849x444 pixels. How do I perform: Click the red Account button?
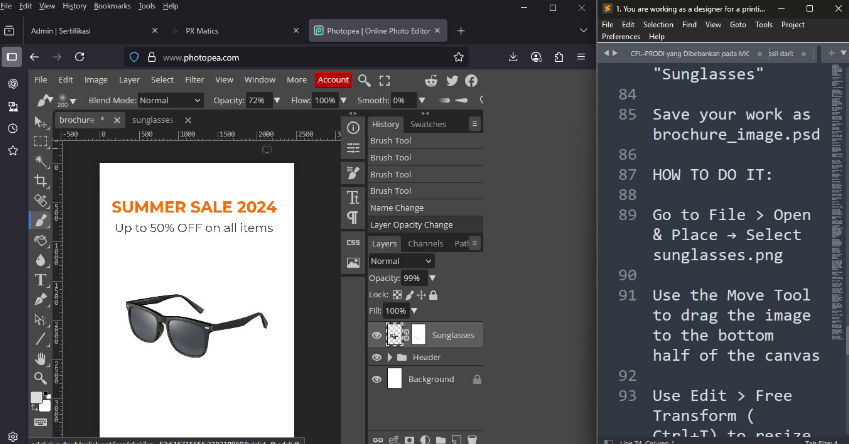click(x=333, y=80)
